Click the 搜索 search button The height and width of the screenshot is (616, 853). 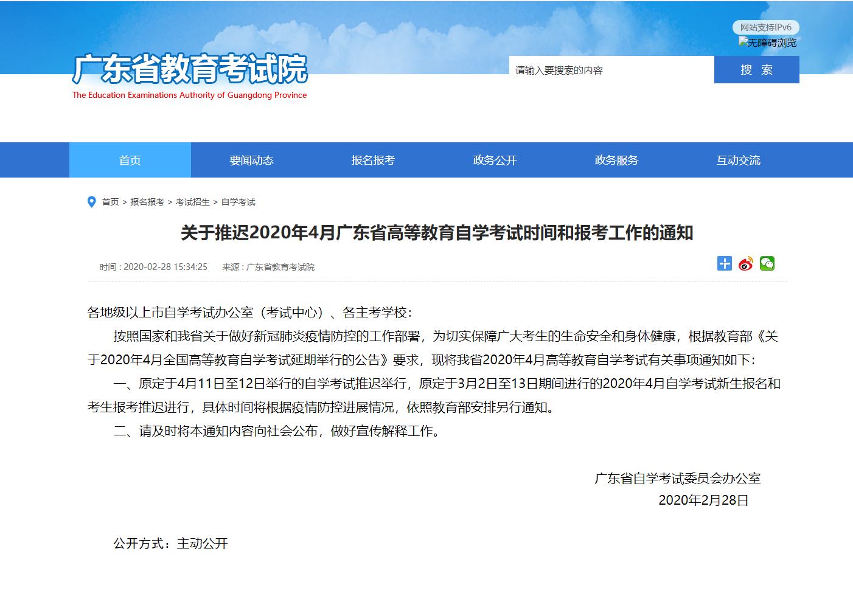point(756,70)
